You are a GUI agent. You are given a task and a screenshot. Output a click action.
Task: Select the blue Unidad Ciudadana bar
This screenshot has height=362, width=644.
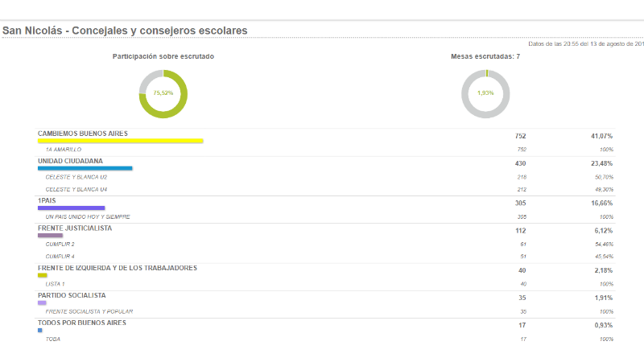coord(85,168)
